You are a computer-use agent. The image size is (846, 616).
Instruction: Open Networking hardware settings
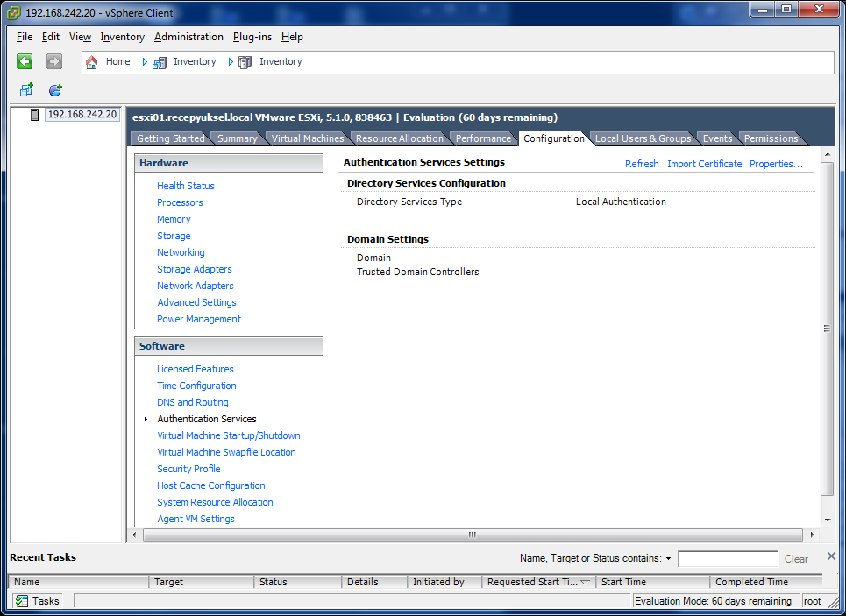pos(181,252)
